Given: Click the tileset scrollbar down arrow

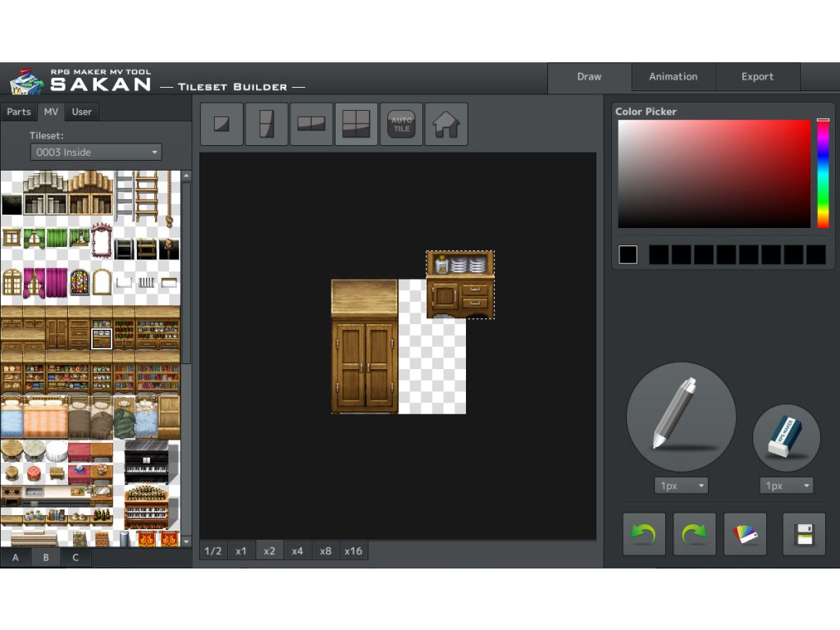Looking at the screenshot, I should [186, 541].
